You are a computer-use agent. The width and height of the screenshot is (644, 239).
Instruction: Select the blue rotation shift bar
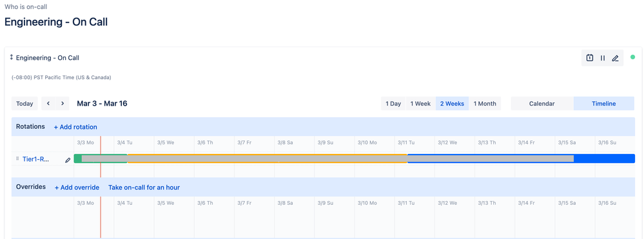click(x=522, y=158)
